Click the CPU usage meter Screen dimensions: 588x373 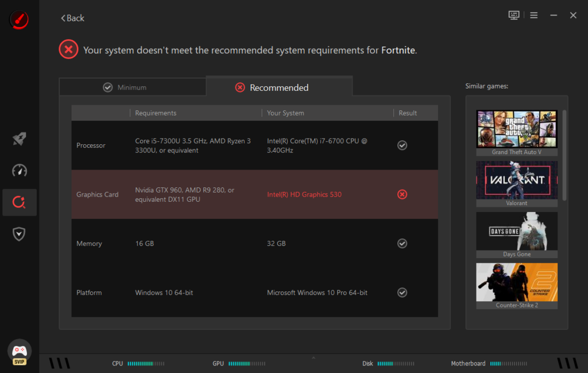point(146,363)
